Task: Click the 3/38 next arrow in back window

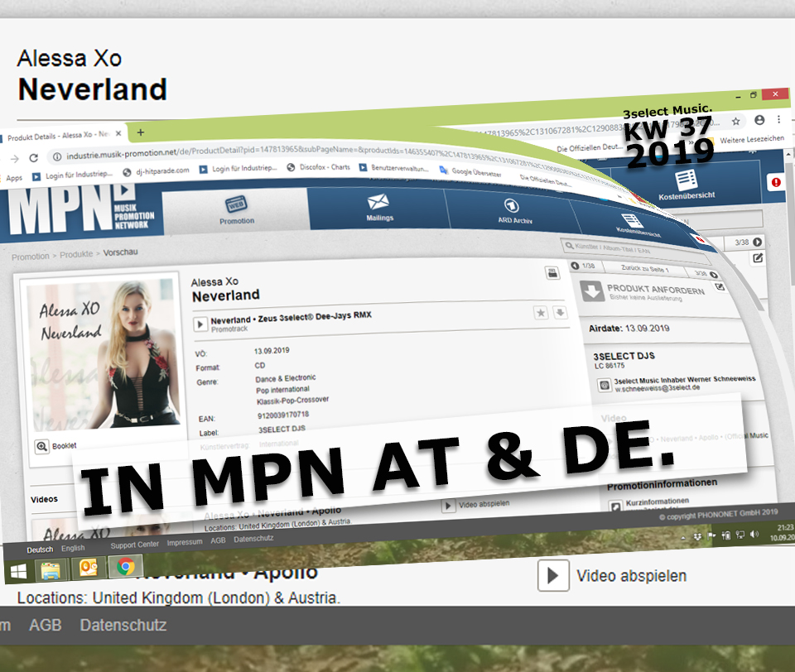Action: tap(757, 242)
